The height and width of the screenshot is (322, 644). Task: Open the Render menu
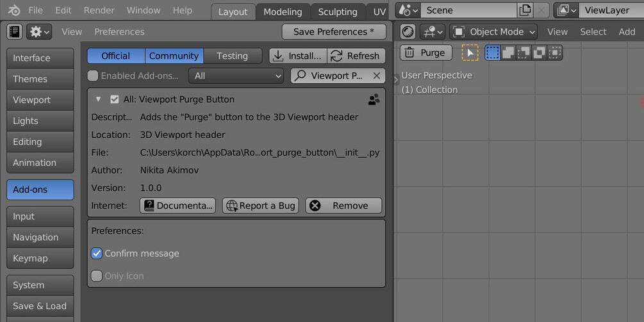pyautogui.click(x=99, y=10)
